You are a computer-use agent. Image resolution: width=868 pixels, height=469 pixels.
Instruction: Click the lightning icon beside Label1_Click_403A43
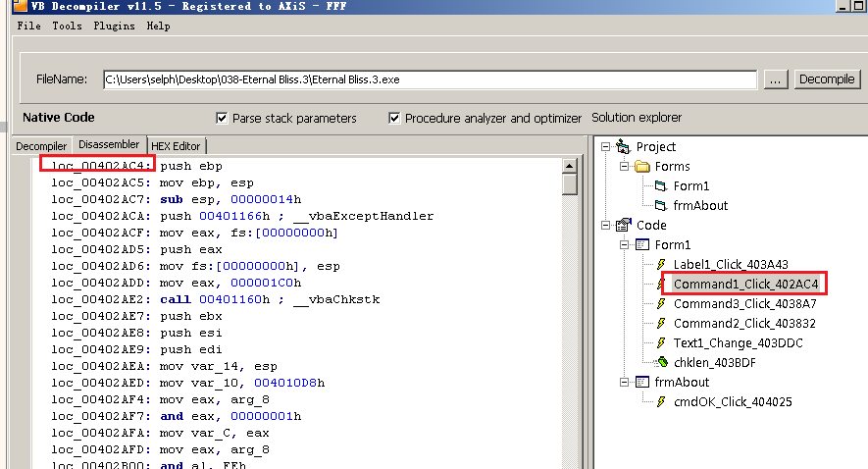[x=661, y=265]
